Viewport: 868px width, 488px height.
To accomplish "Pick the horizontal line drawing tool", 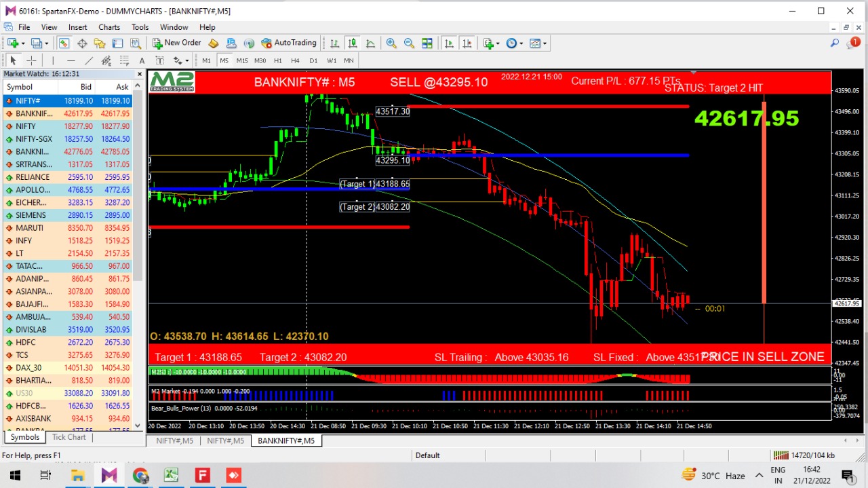I will tap(71, 60).
